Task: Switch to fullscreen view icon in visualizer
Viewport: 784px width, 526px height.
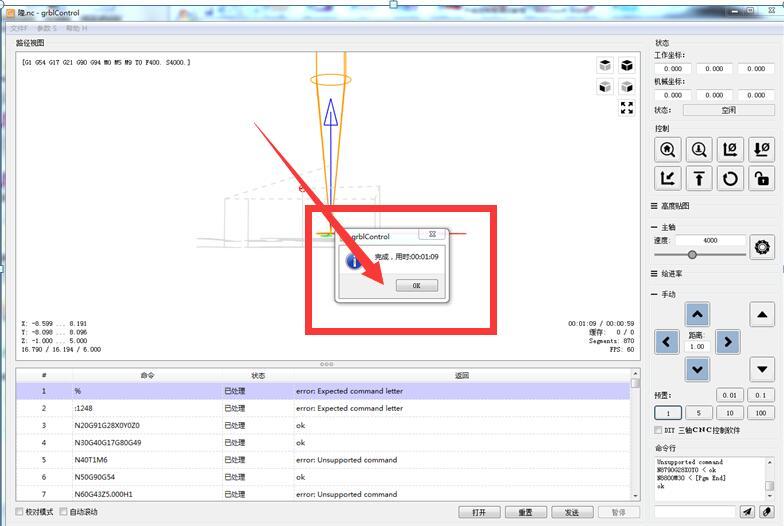Action: 627,108
